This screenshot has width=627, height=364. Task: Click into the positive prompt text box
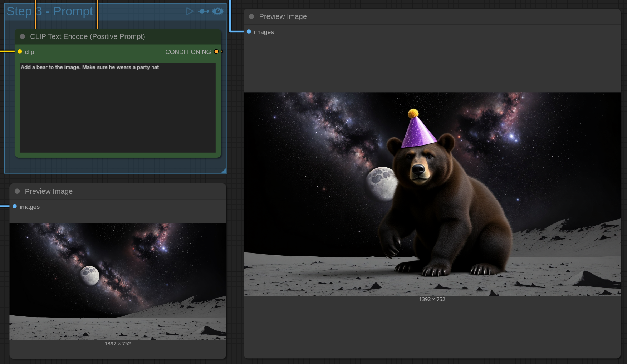tap(118, 108)
